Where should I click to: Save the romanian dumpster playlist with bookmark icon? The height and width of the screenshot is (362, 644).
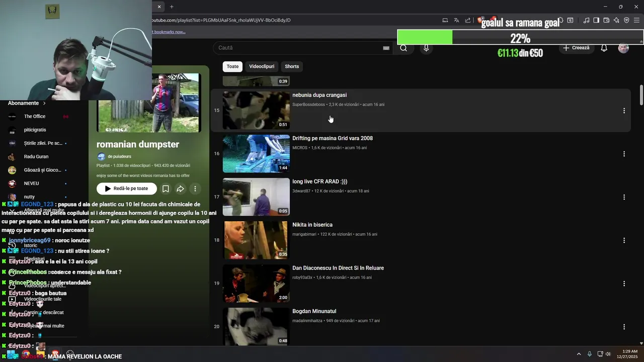tap(166, 189)
